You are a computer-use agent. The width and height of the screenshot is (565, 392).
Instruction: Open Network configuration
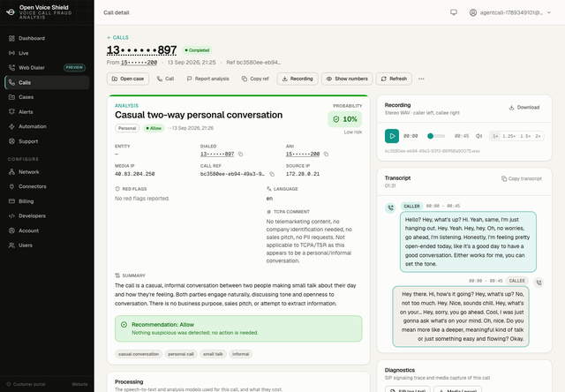[47, 172]
